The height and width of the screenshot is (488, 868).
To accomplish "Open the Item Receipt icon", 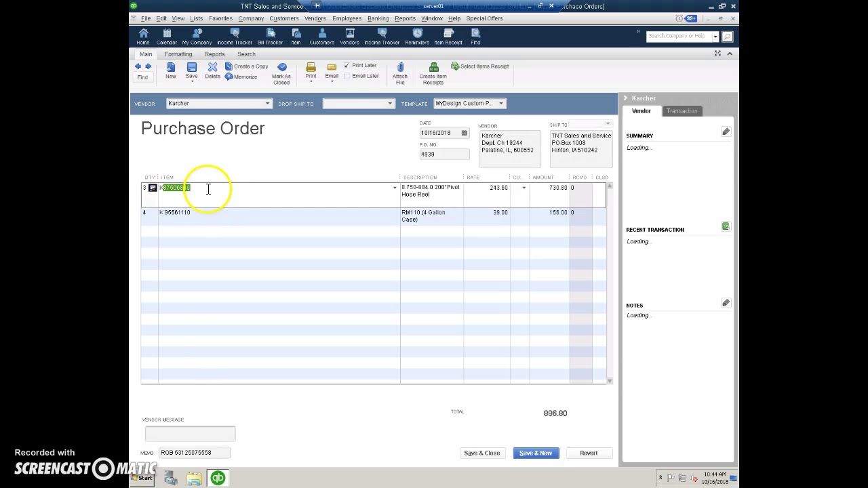I will (x=448, y=37).
